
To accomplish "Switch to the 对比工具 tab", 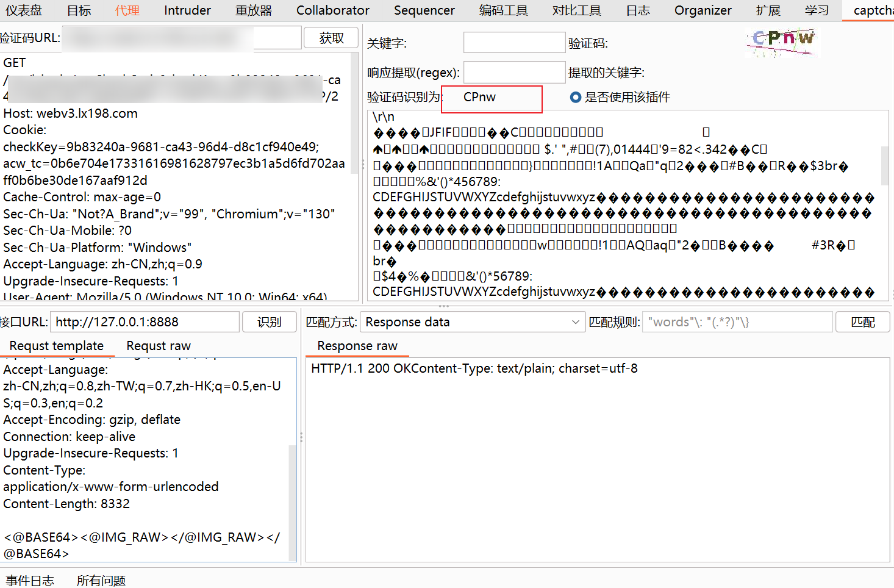I will click(576, 10).
